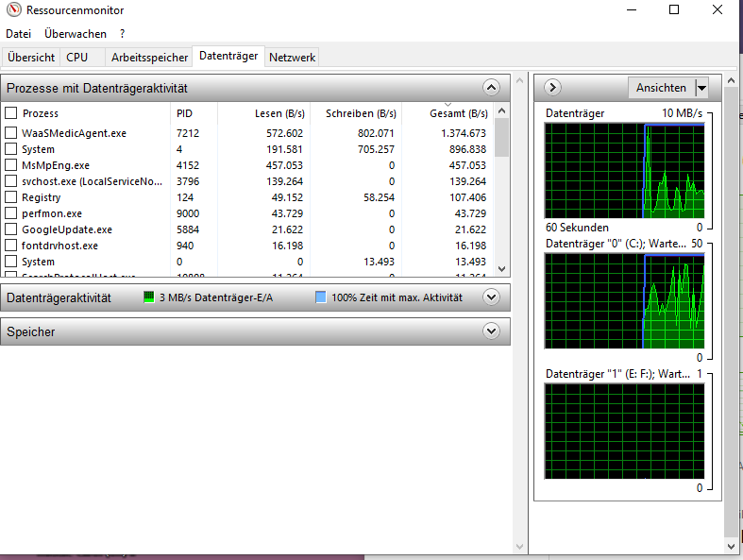Click the Ressourcenmonitor app icon in title bar
Viewport: 743px width, 560px height.
coord(11,10)
